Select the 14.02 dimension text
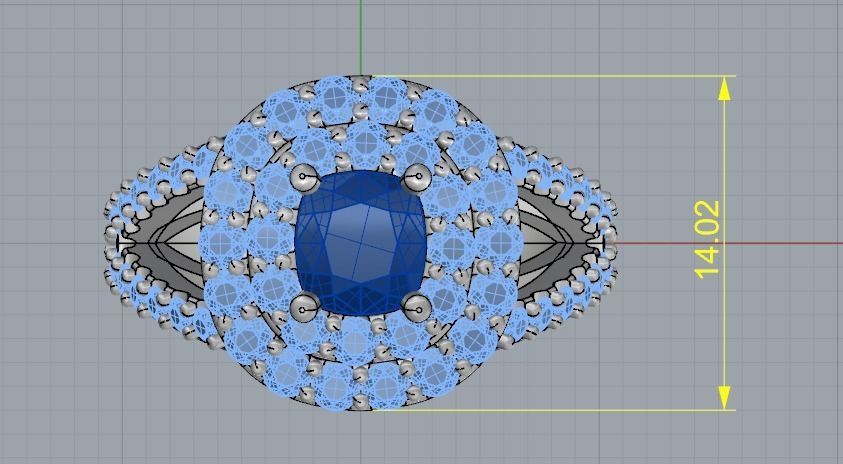Viewport: 843px width, 464px height. click(x=707, y=240)
